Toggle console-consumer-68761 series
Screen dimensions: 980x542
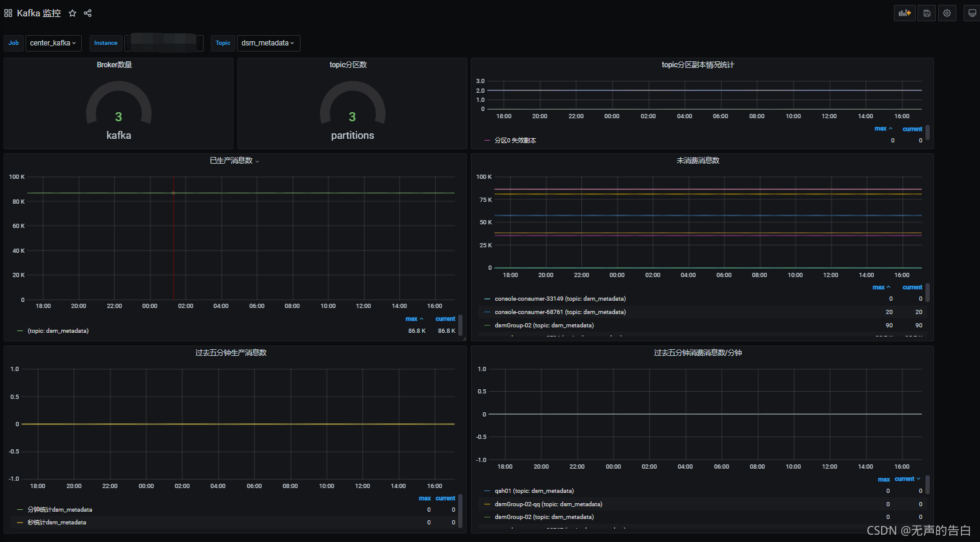coord(560,312)
